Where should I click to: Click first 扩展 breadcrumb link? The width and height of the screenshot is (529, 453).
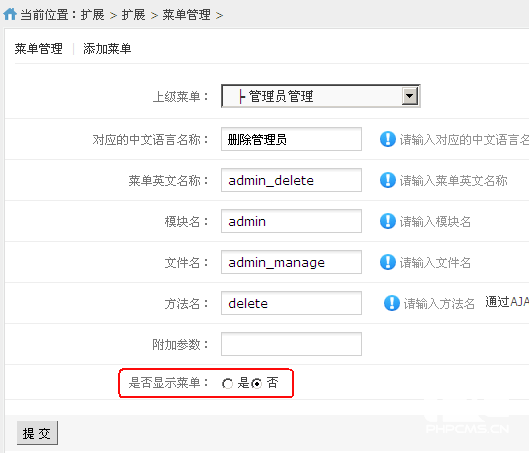92,15
